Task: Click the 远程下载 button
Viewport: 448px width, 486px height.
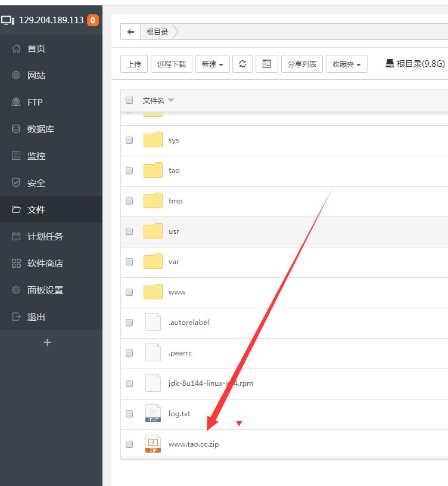Action: 172,64
